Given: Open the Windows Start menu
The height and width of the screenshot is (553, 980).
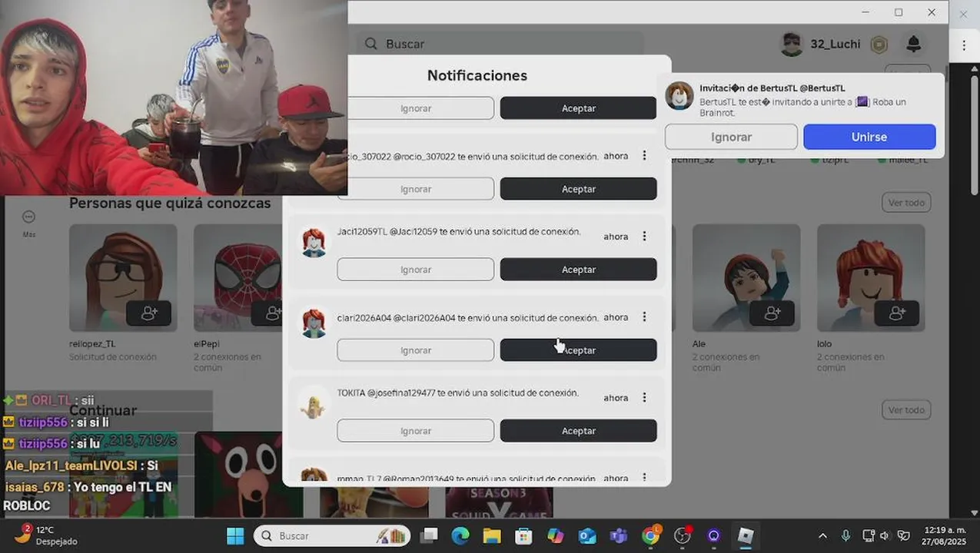Looking at the screenshot, I should click(x=235, y=535).
